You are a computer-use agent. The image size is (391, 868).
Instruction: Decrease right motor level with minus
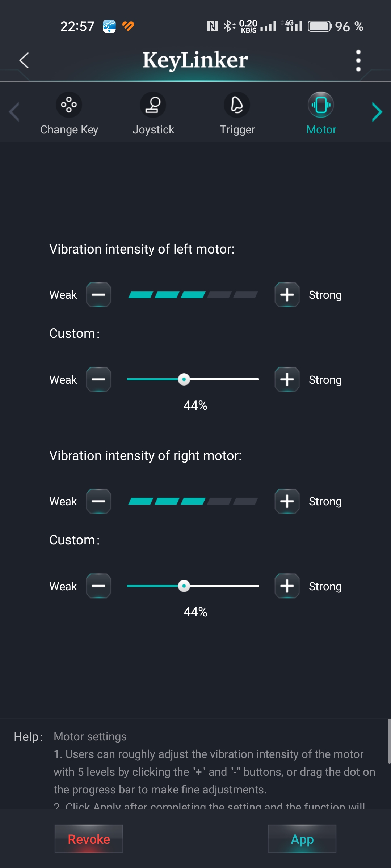pos(98,501)
